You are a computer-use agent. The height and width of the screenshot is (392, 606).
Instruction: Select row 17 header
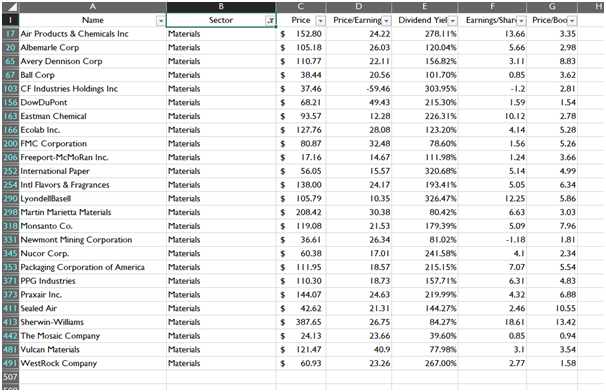(10, 34)
